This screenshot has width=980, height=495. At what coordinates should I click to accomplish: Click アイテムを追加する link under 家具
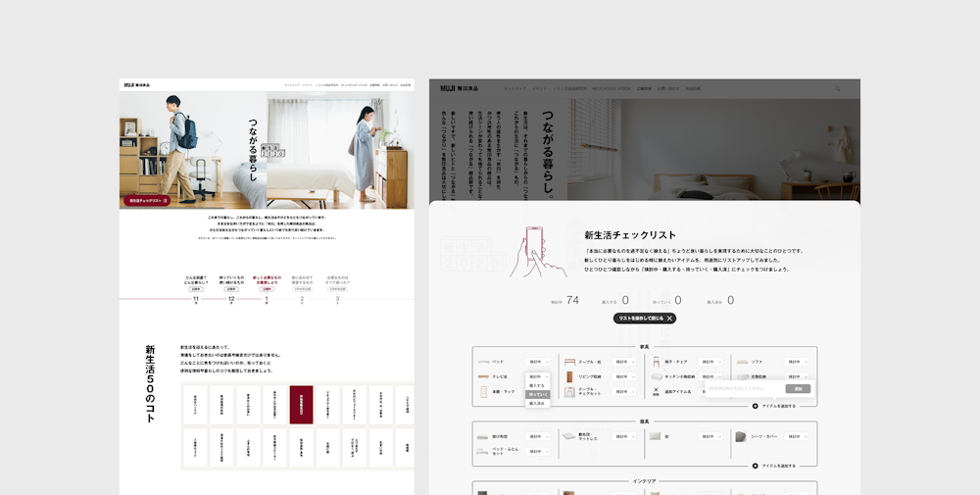[778, 406]
